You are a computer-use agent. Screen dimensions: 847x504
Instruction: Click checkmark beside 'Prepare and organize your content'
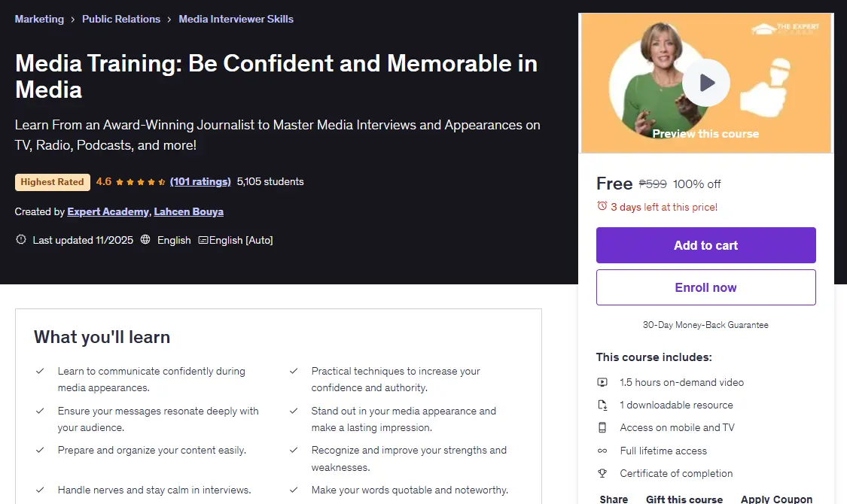[x=40, y=450]
